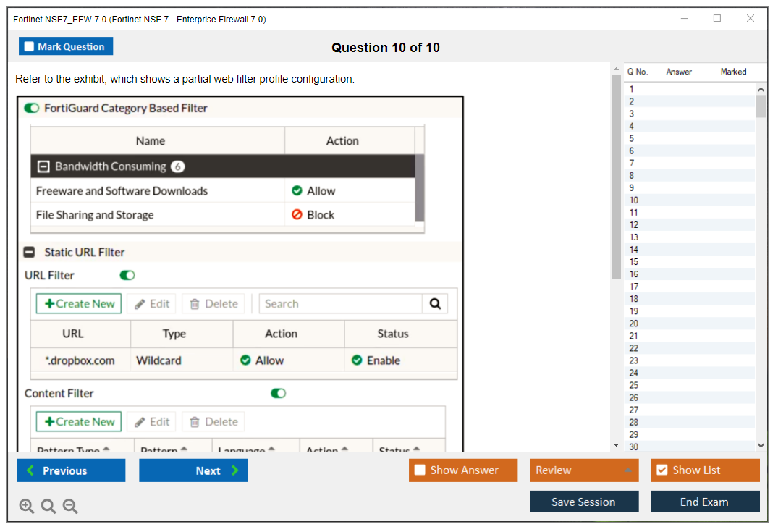
Task: Open the Review dropdown menu
Action: [583, 470]
